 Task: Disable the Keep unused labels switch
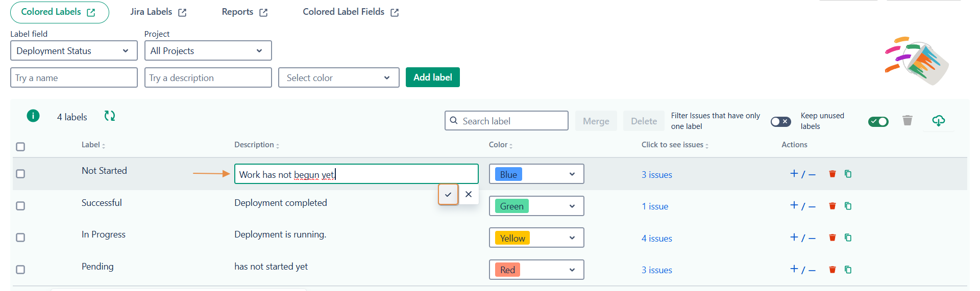point(878,121)
